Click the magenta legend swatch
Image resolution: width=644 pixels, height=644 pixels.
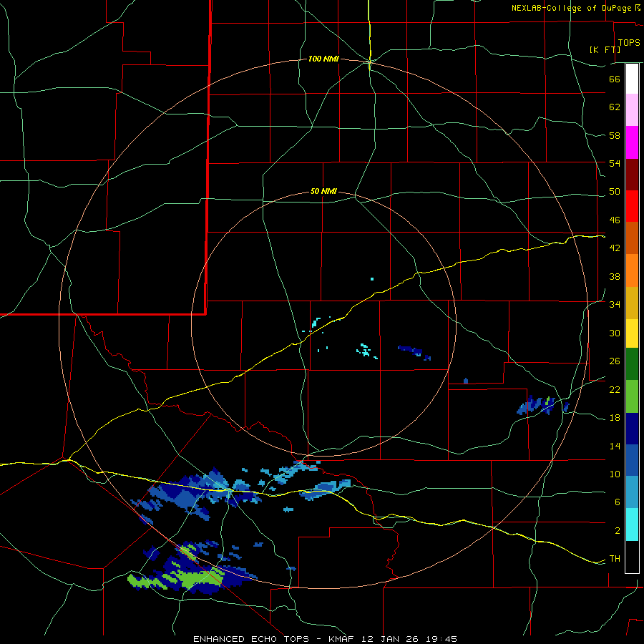tap(632, 142)
